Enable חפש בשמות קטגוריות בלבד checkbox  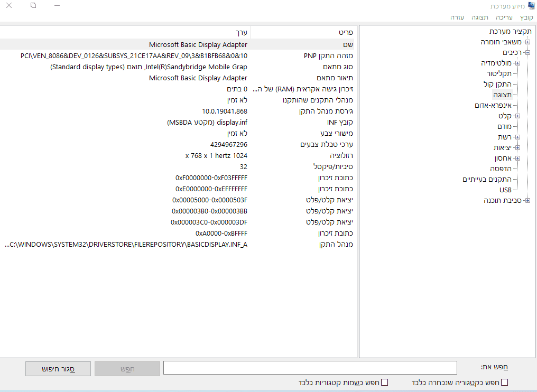pyautogui.click(x=385, y=382)
